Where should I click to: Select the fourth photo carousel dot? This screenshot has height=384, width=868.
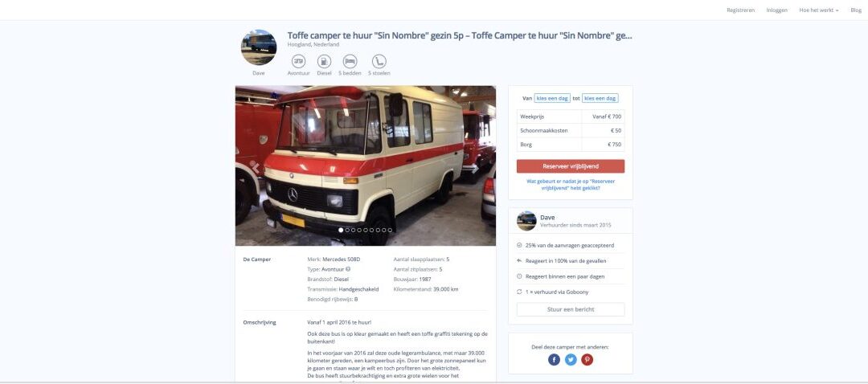[x=359, y=230]
